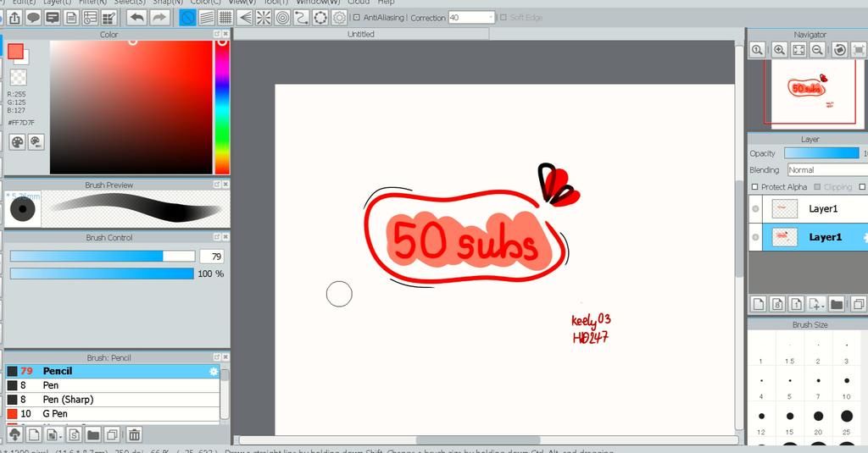Viewport: 868px width, 453px height.
Task: Add a new brush with page icon
Action: 34,434
